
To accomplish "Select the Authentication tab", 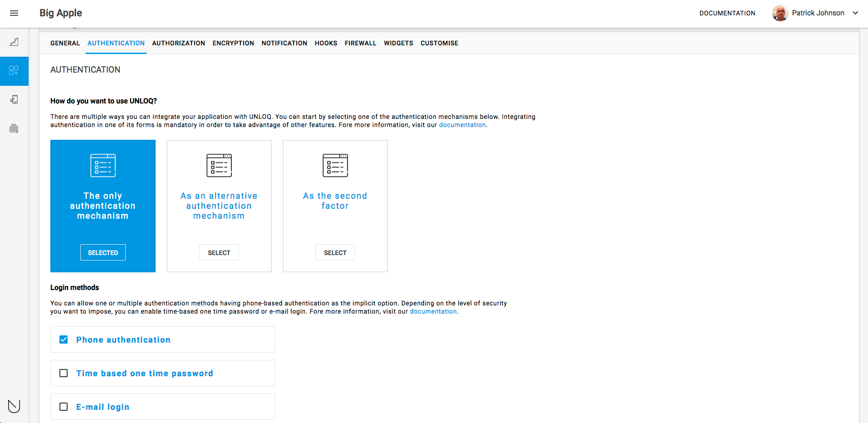I will [x=116, y=43].
